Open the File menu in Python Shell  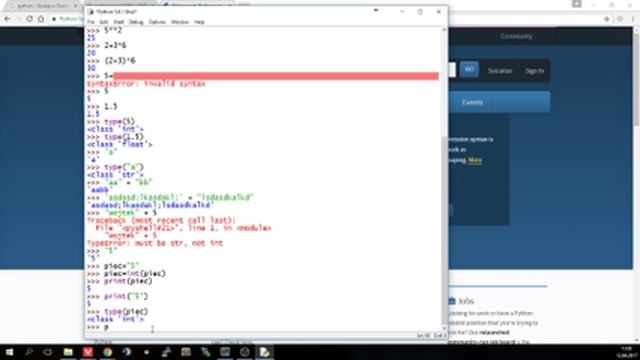91,22
